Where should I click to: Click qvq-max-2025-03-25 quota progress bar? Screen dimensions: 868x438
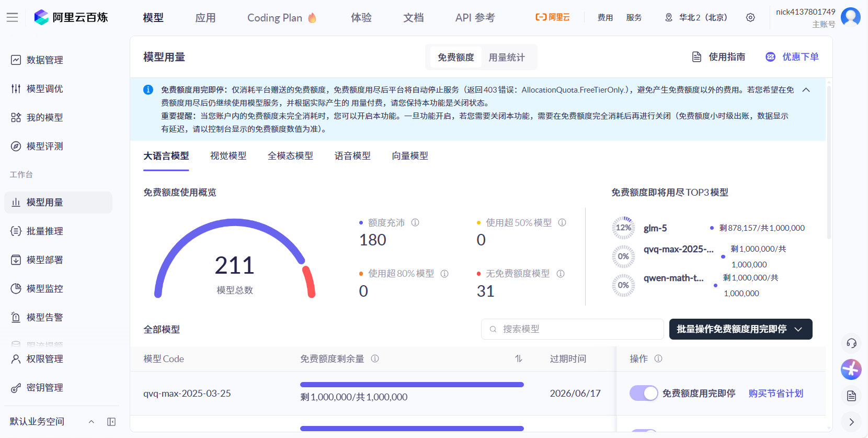[x=412, y=385]
